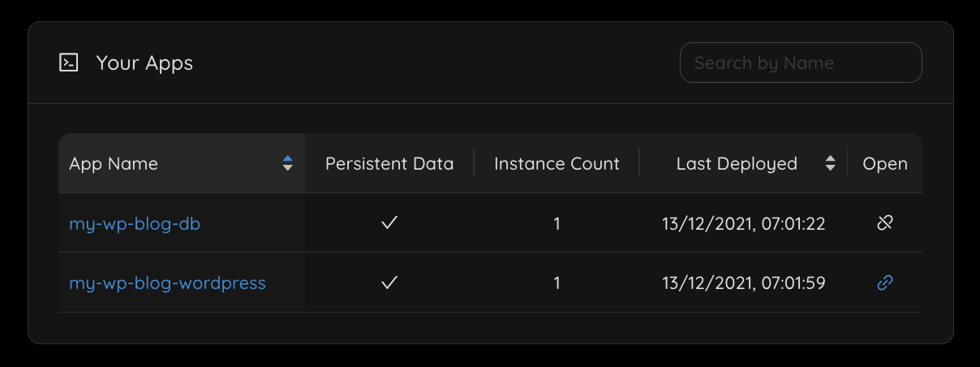Click the Persistent Data column header
980x367 pixels.
coord(389,164)
